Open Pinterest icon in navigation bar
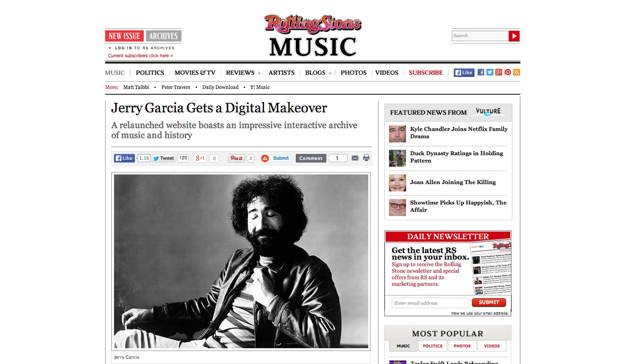 (508, 72)
